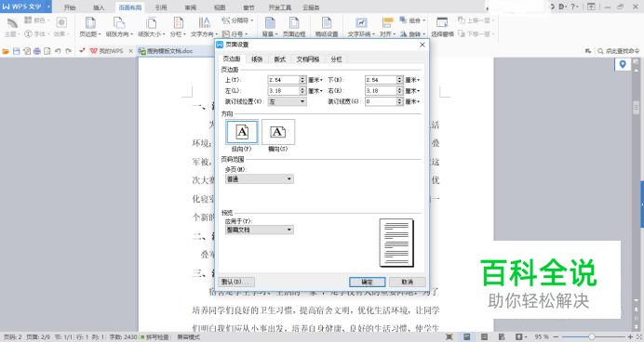Click the stepper arrows of 上 top margin
The width and height of the screenshot is (644, 342).
tap(302, 80)
